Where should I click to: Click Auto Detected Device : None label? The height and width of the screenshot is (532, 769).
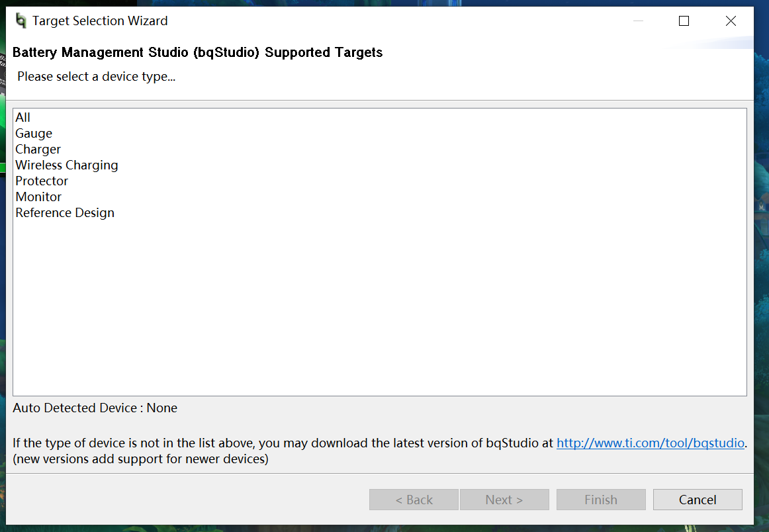click(95, 408)
